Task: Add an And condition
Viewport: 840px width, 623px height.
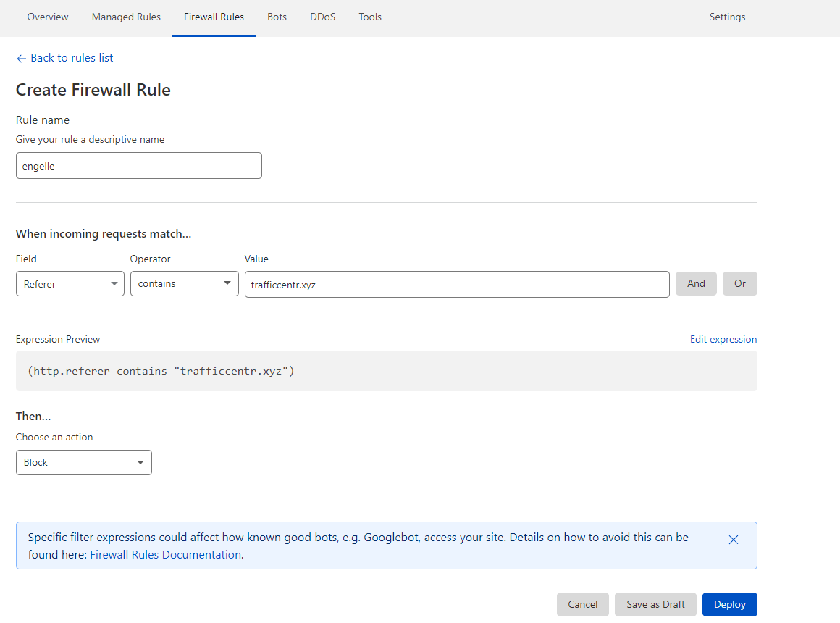Action: tap(696, 284)
